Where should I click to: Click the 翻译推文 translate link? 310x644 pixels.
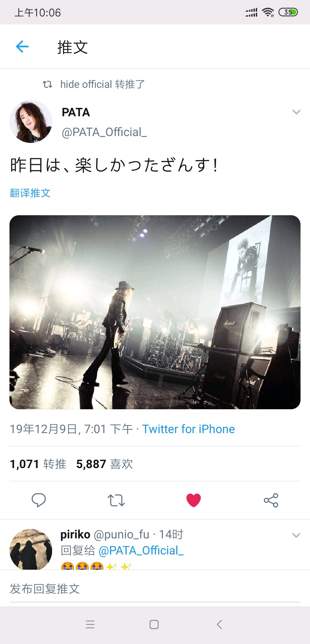coord(30,193)
